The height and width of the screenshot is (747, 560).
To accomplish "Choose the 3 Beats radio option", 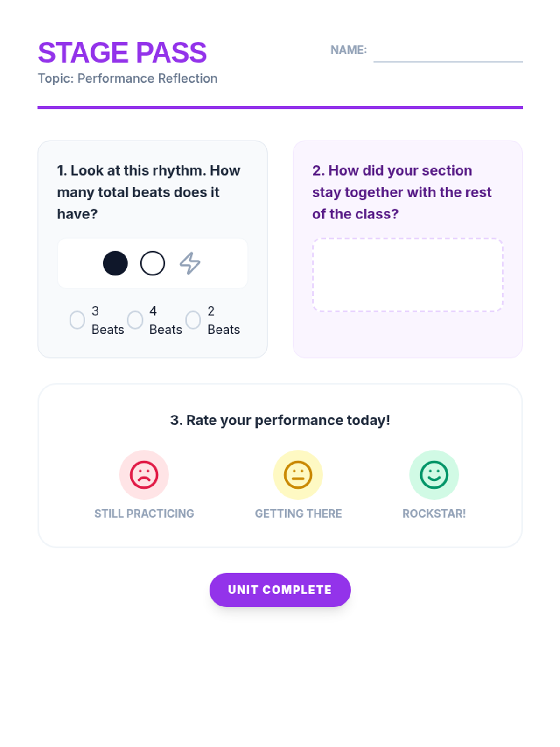I will (x=77, y=320).
